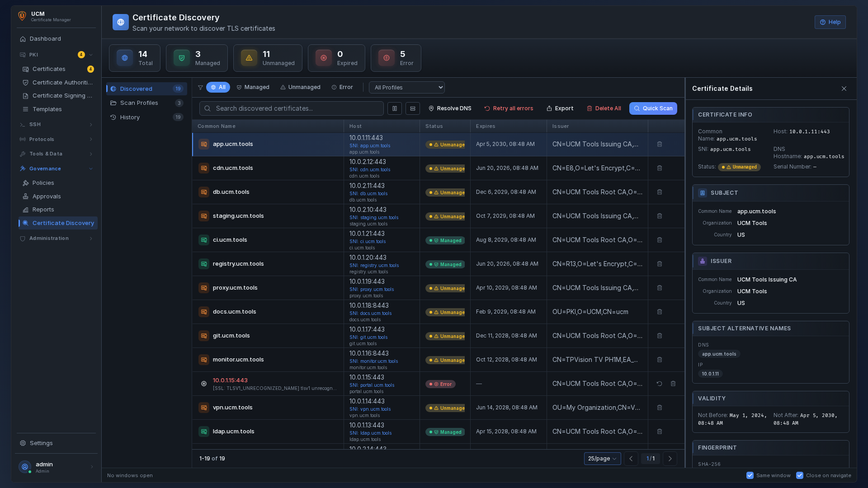Screen dimensions: 868x488
Task: Click the certificate icon of ci.ucm.tools
Action: pyautogui.click(x=204, y=240)
